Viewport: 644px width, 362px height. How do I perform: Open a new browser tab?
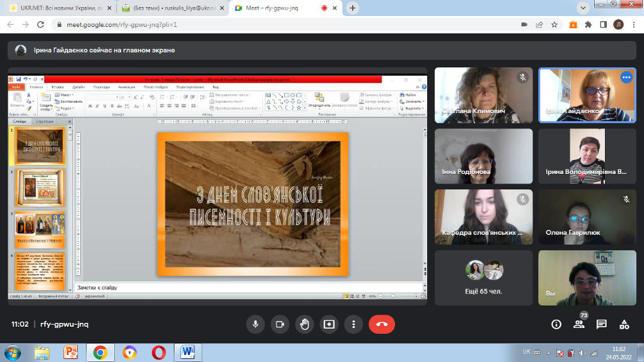[x=353, y=8]
